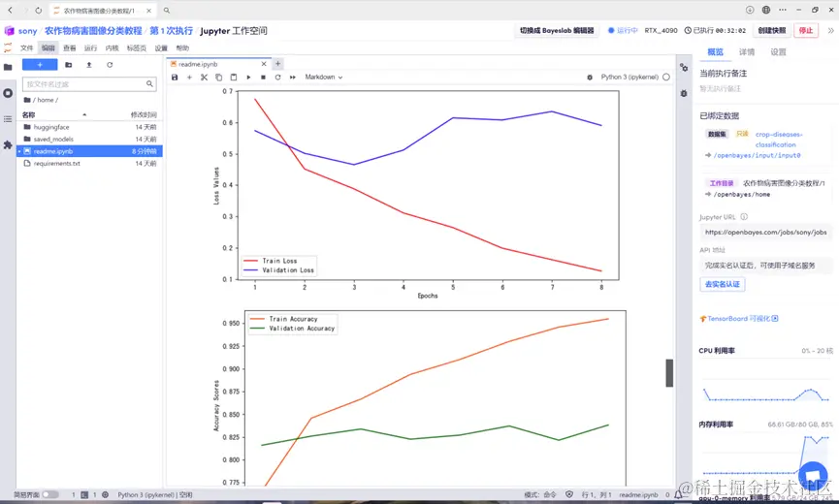Open the file browser sidebar panel
The image size is (839, 504).
tap(8, 67)
